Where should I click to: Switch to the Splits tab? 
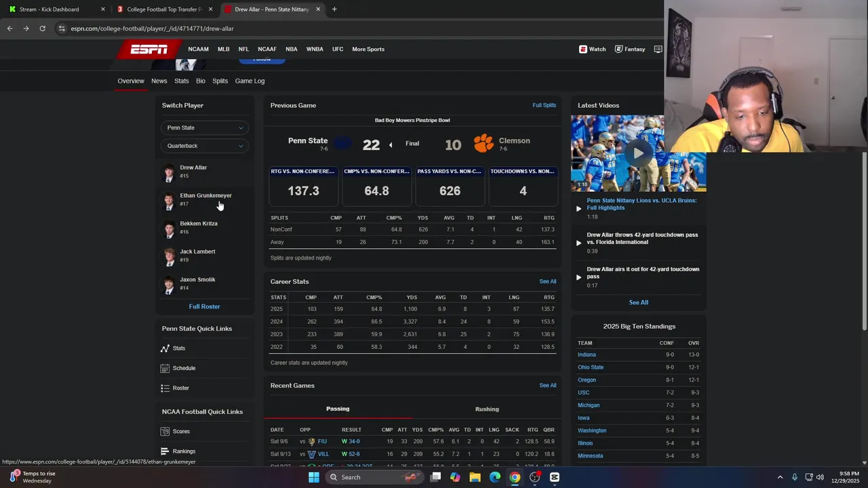220,81
